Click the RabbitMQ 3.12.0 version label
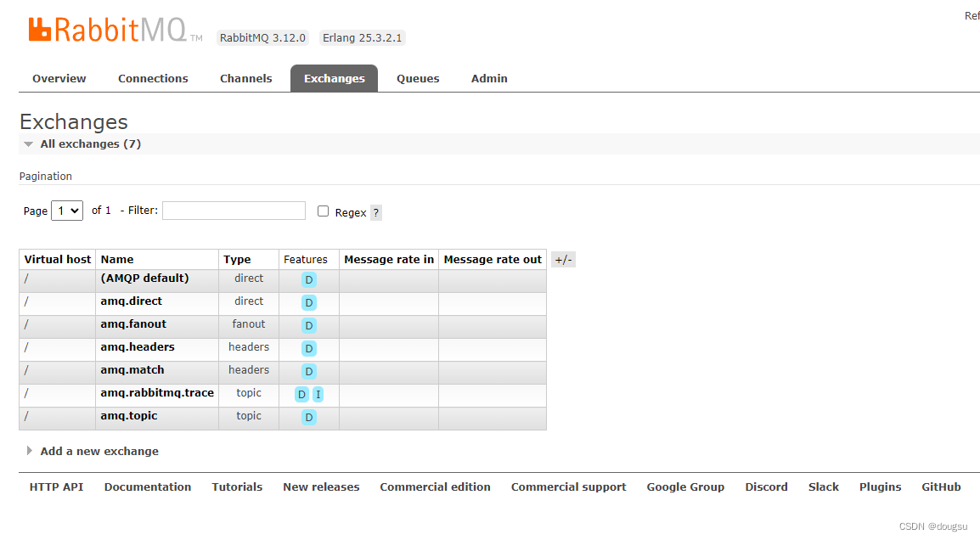 point(262,38)
